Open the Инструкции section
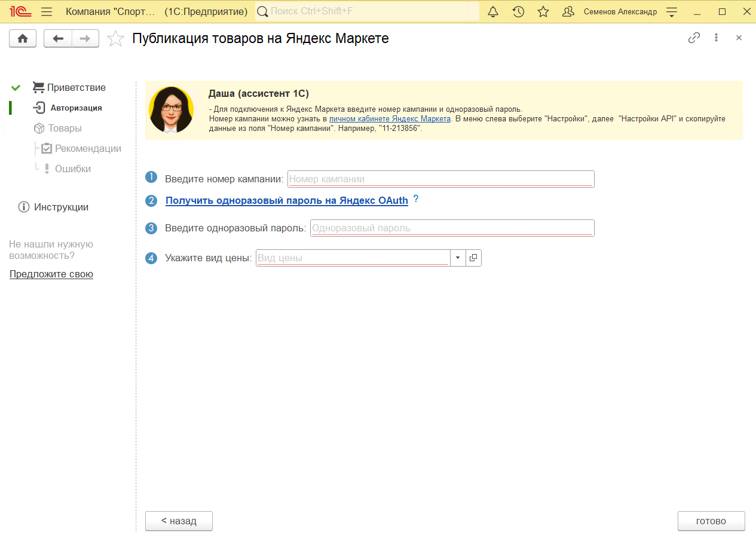 pos(54,207)
